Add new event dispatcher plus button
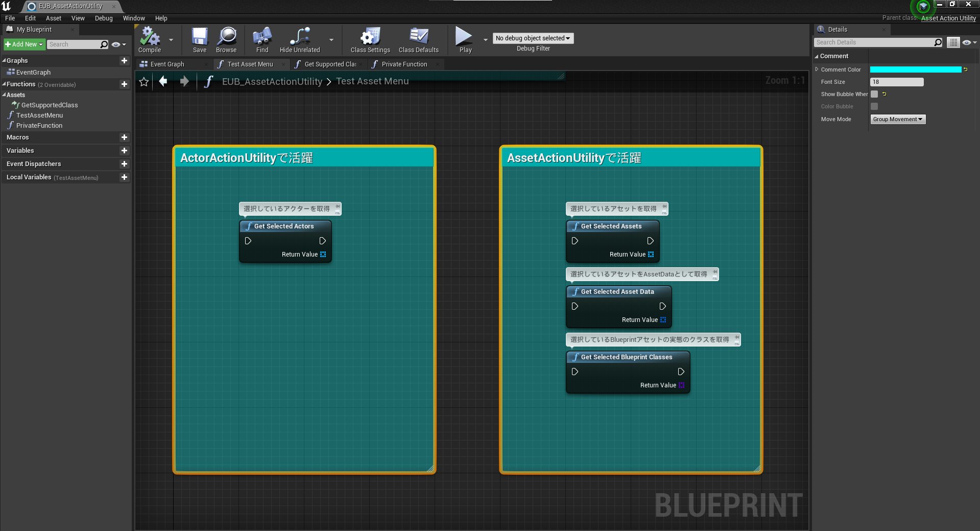This screenshot has width=980, height=531. click(124, 164)
